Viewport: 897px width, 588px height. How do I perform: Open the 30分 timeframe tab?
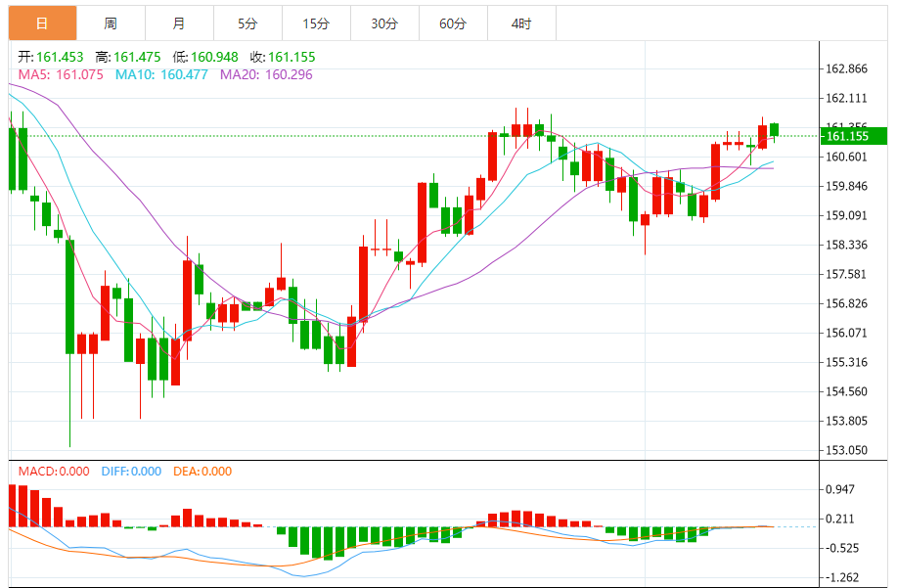pyautogui.click(x=384, y=23)
